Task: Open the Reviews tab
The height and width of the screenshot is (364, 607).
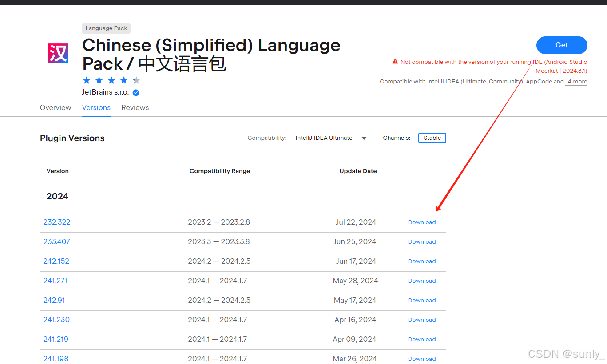Action: coord(135,107)
